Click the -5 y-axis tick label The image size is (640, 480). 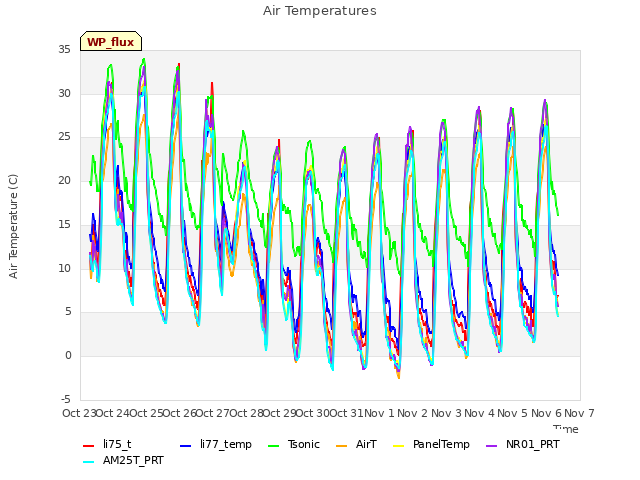[66, 399]
